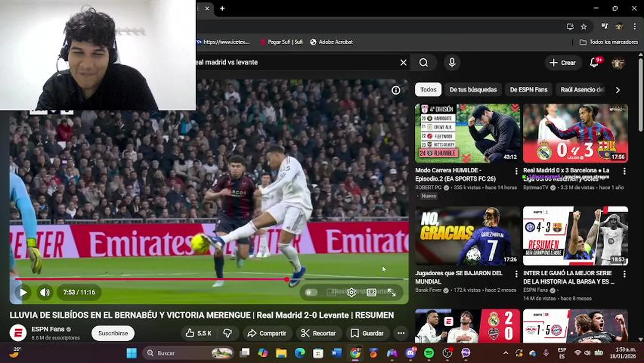Open the video info card icon

pos(396,90)
